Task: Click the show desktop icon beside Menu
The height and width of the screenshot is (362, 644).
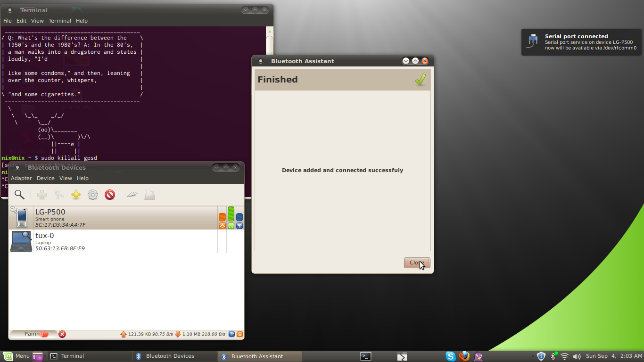Action: 38,356
